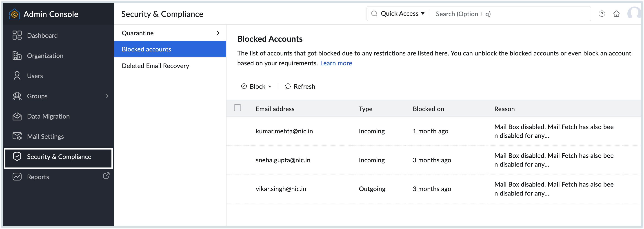
Task: Select Deleted Email Recovery menu item
Action: coord(155,66)
